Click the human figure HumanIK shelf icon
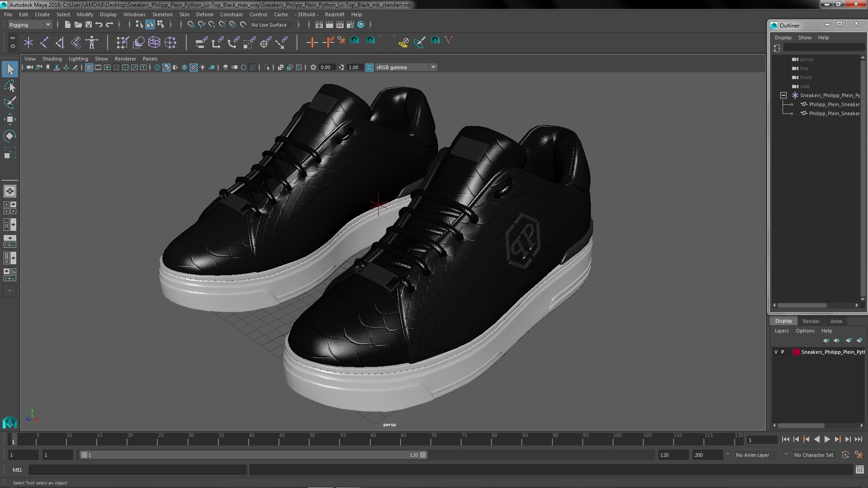Screen dimensions: 868x488 92,42
